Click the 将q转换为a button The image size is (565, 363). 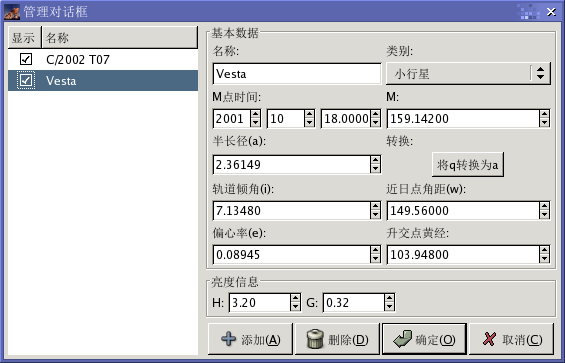(468, 165)
